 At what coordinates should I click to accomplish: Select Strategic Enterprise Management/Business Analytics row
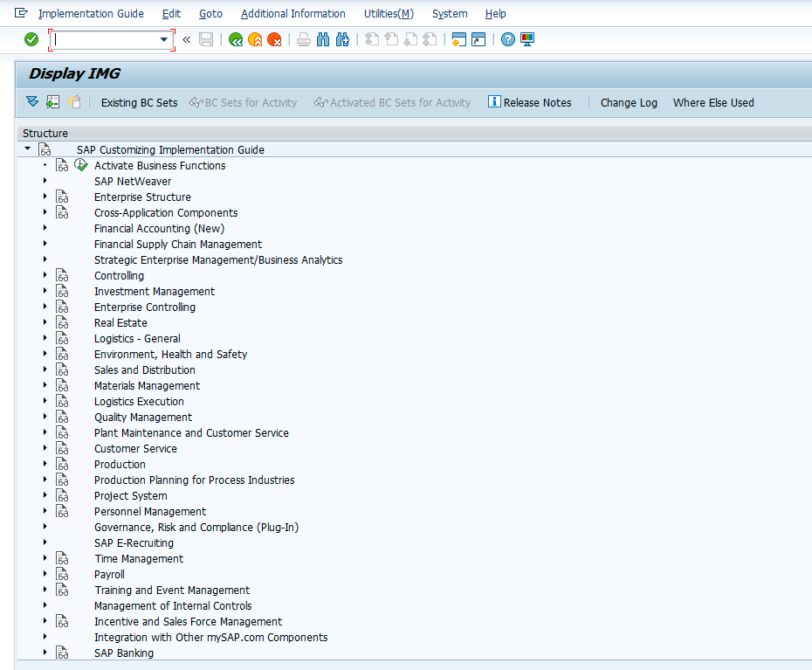pos(218,259)
